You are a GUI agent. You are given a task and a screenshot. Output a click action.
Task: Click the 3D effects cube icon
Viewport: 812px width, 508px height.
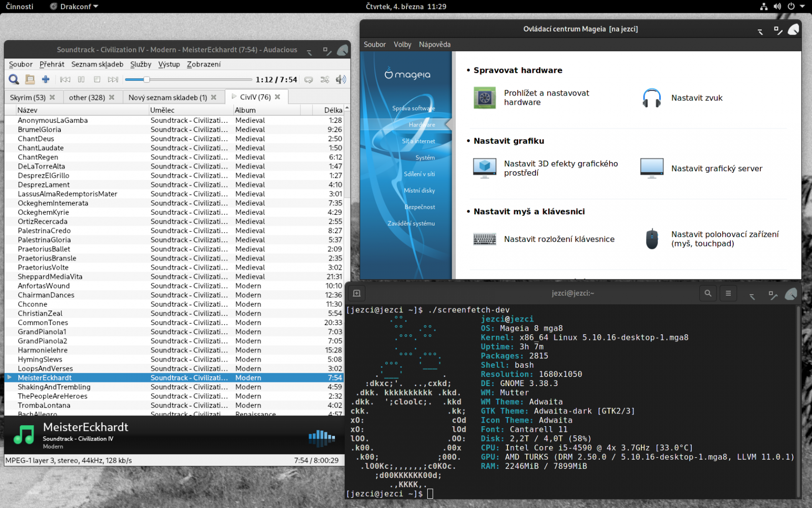485,168
